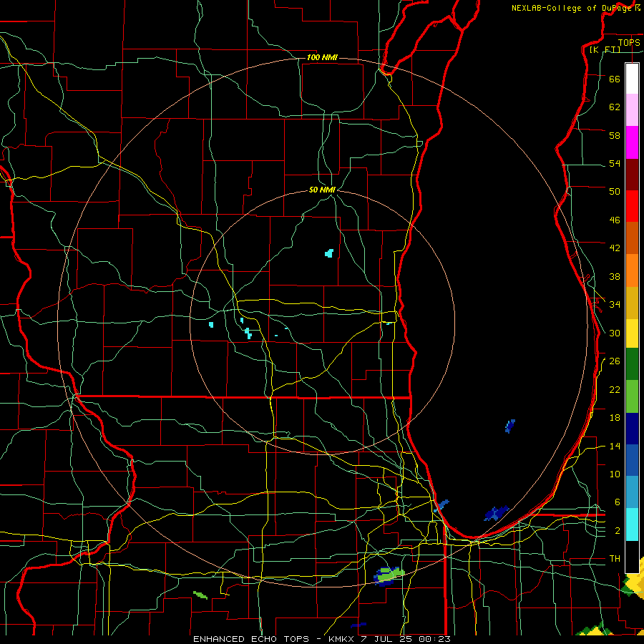Click the "30" legend value
This screenshot has width=644, height=644.
(x=615, y=333)
